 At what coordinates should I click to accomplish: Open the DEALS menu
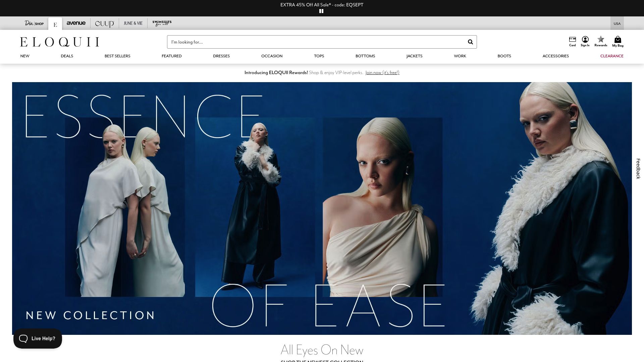(67, 56)
